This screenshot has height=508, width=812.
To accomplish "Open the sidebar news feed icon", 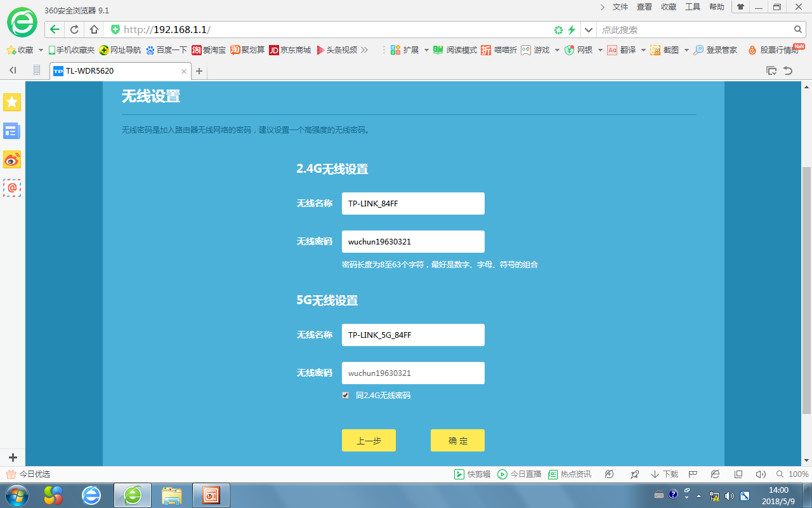I will (12, 131).
